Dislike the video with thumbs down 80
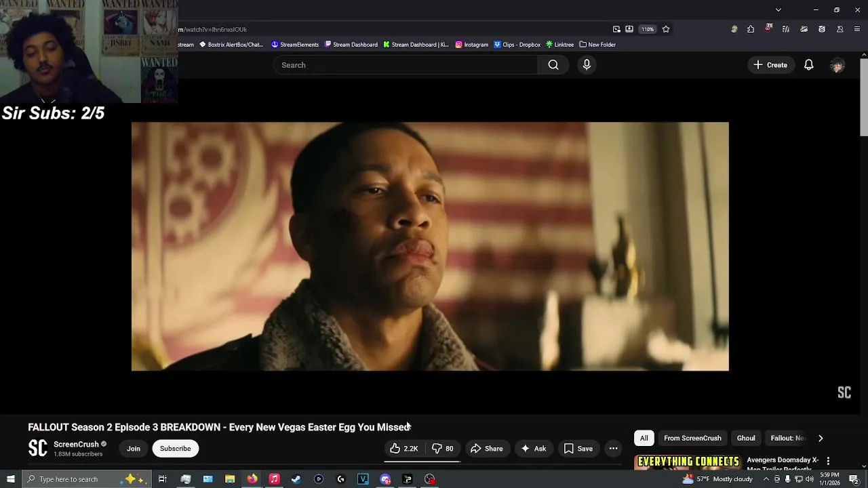 point(442,449)
